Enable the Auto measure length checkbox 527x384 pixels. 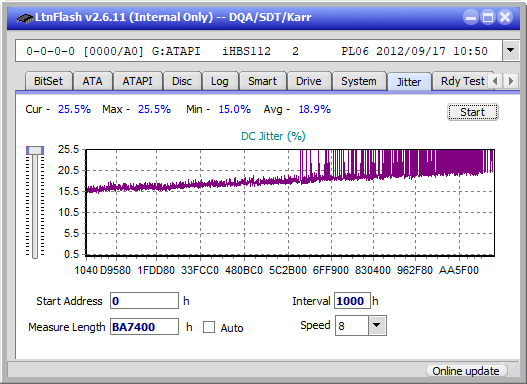[x=209, y=327]
